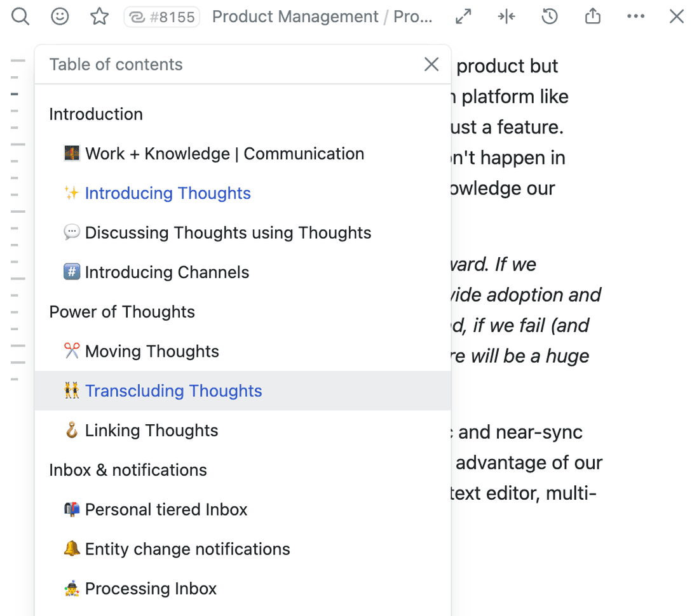Viewport: 699px width, 616px height.
Task: Open search with the magnifying glass icon
Action: (20, 17)
